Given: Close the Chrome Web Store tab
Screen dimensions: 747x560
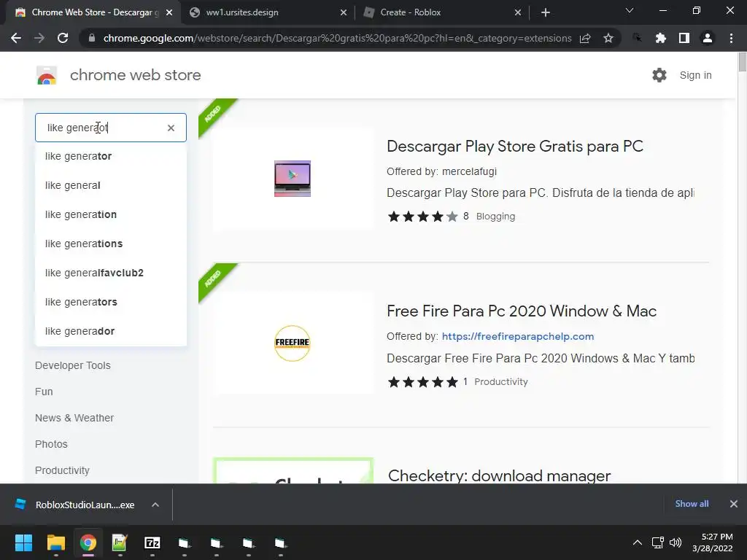Looking at the screenshot, I should coord(169,12).
